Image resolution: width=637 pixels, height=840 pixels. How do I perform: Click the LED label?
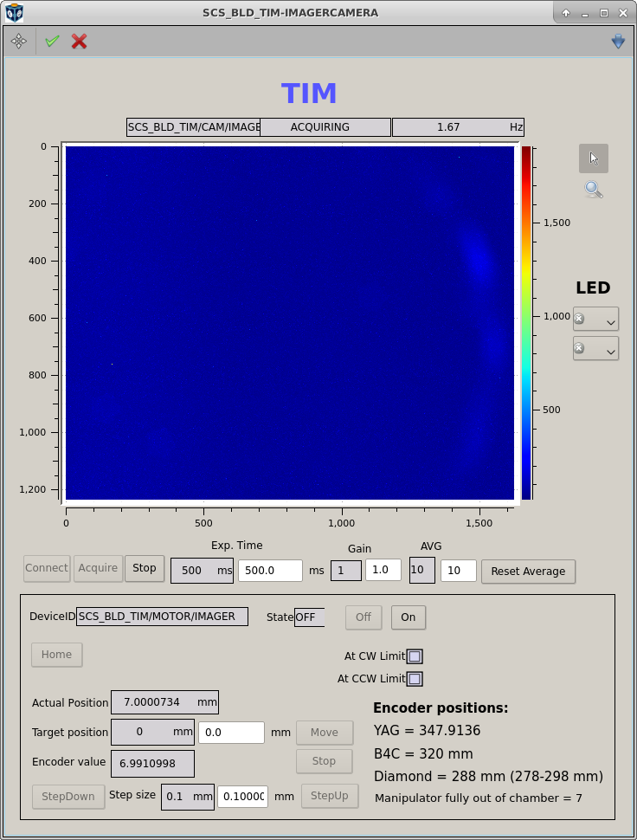[x=593, y=288]
